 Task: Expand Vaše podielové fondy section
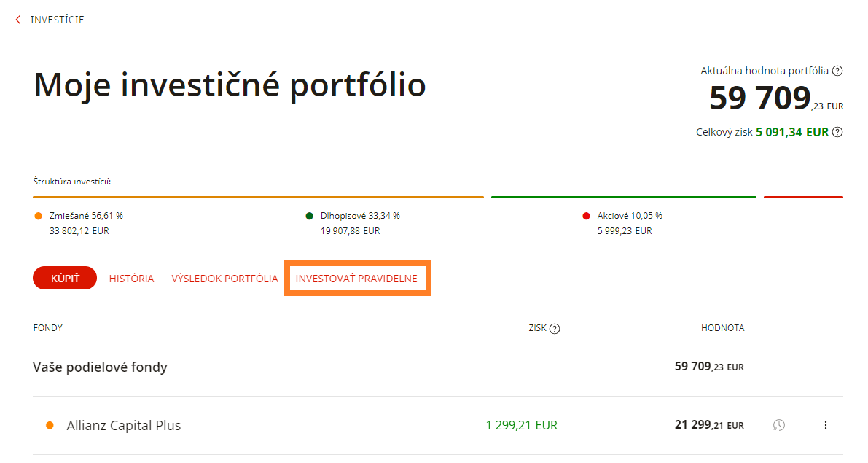438,367
